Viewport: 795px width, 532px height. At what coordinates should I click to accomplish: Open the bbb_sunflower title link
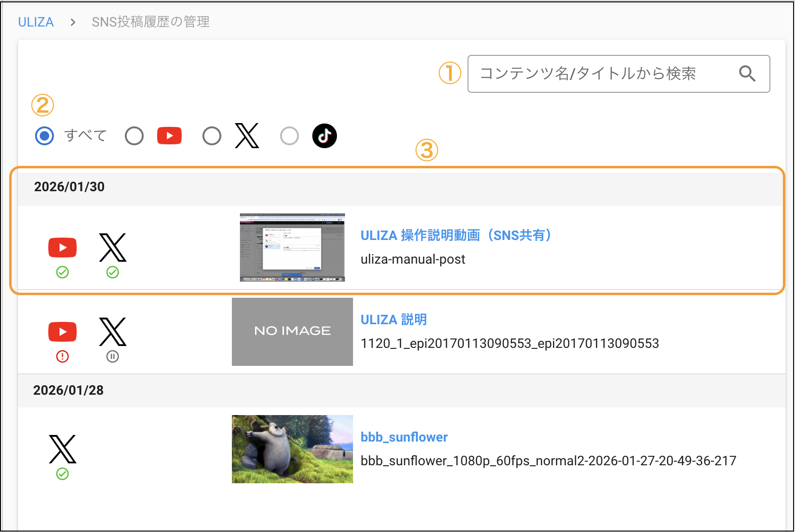[x=404, y=437]
